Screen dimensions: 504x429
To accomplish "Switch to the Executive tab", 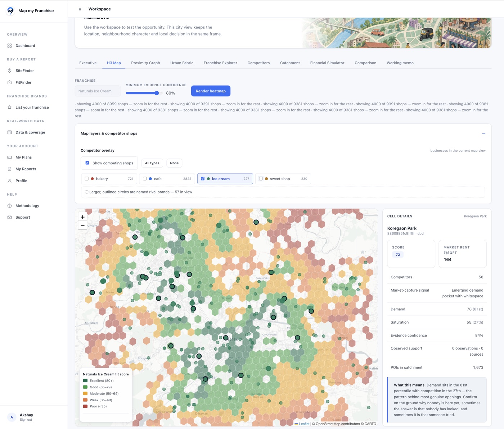I will (x=88, y=63).
